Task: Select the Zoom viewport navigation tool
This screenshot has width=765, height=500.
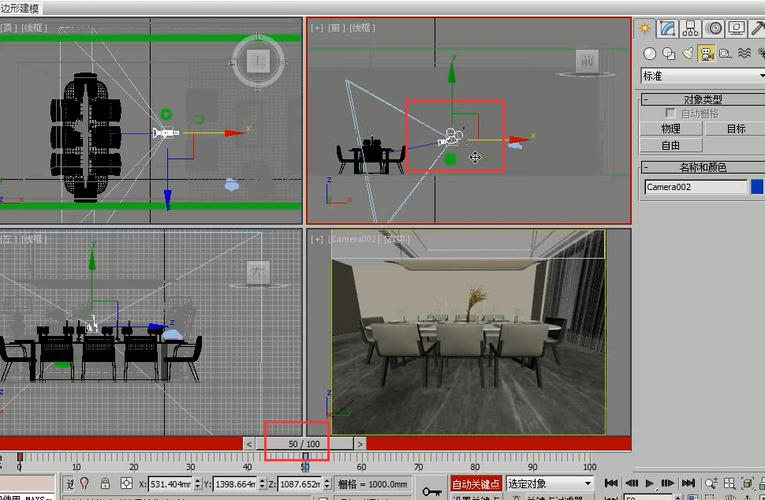Action: [x=711, y=483]
